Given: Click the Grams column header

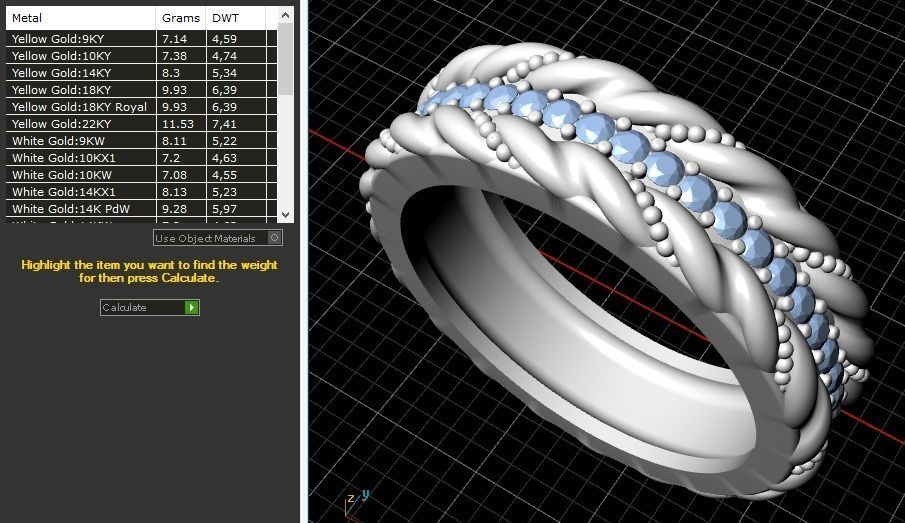Looking at the screenshot, I should 181,18.
